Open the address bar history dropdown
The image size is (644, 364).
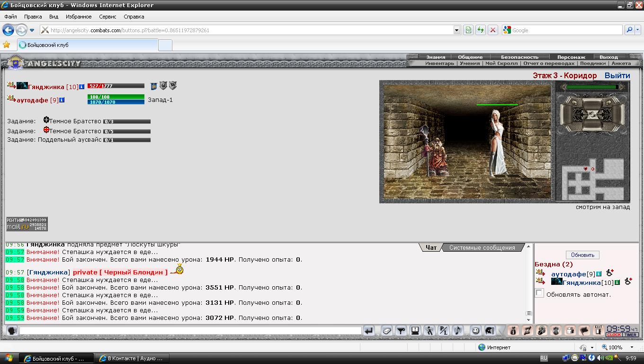coord(457,30)
